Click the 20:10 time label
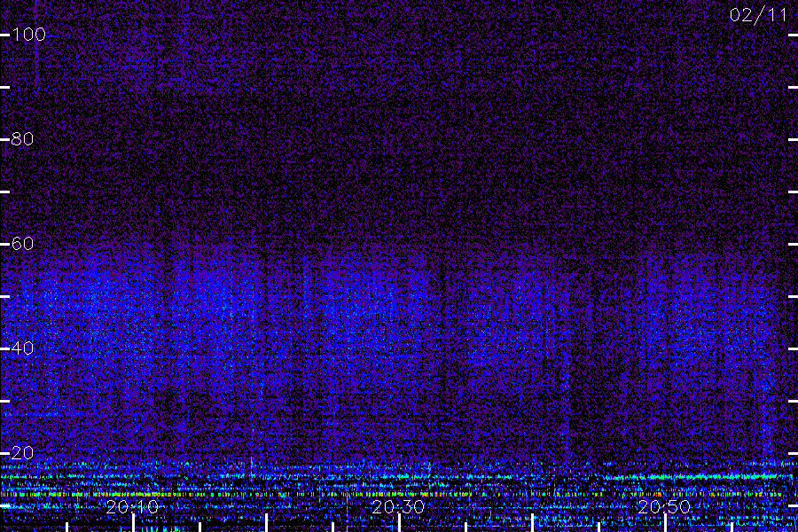This screenshot has height=532, width=798. 132,507
